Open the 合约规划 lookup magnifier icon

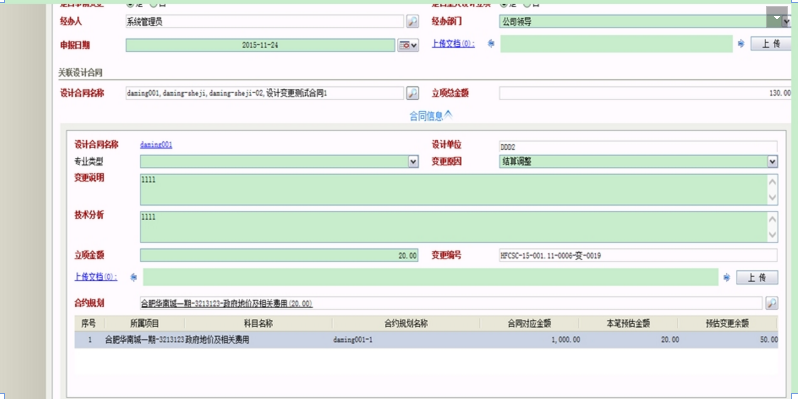coord(772,303)
